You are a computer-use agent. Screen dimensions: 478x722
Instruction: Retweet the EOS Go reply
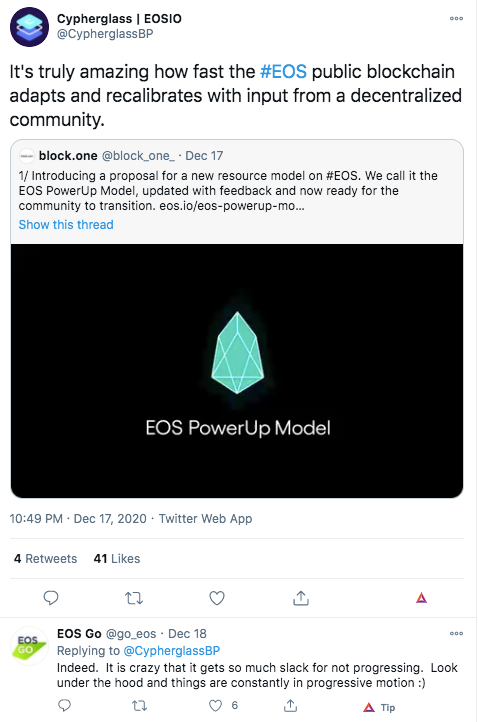tap(140, 705)
